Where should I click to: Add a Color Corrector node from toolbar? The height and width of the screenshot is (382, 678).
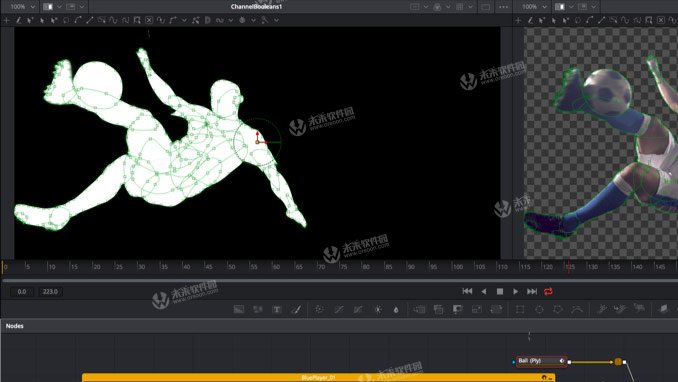(x=320, y=309)
